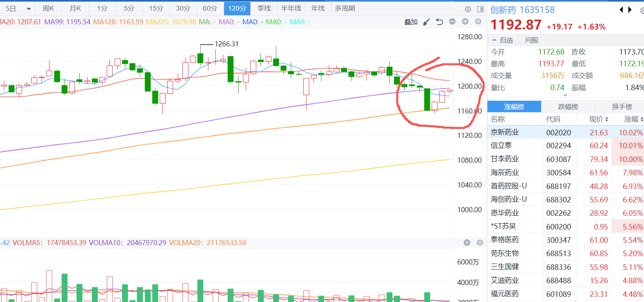
Task: Toggle the side panel layout icon
Action: [x=480, y=9]
